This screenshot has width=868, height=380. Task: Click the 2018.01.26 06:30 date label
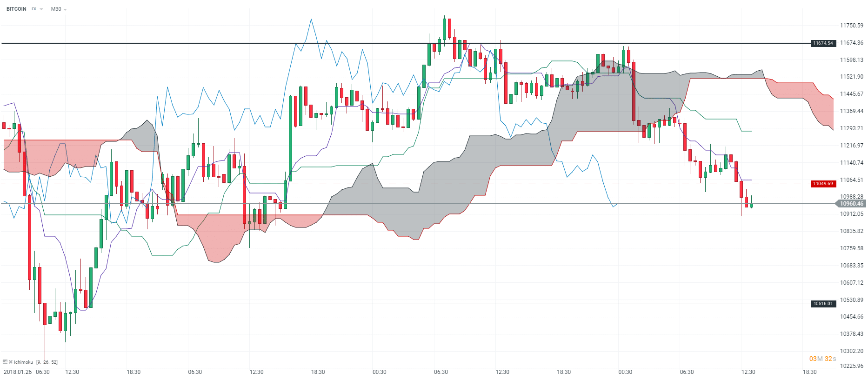click(27, 372)
